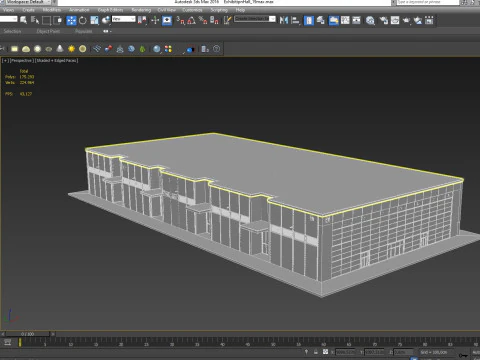Switch to the Selection ribbon tab

(12, 31)
